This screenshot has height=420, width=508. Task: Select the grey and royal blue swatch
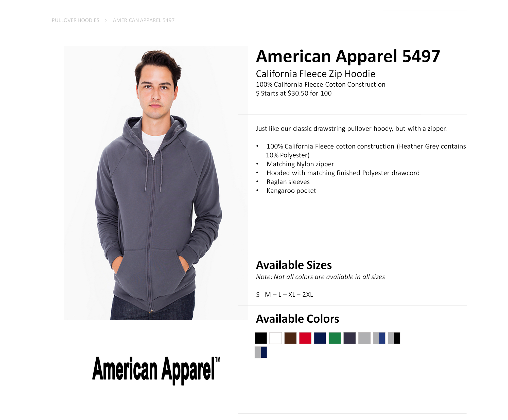(x=379, y=338)
